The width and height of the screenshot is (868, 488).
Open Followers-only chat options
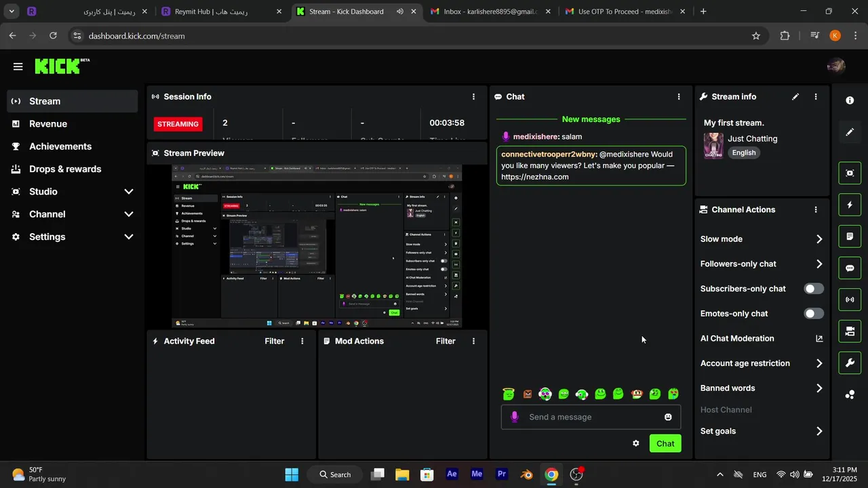point(762,264)
